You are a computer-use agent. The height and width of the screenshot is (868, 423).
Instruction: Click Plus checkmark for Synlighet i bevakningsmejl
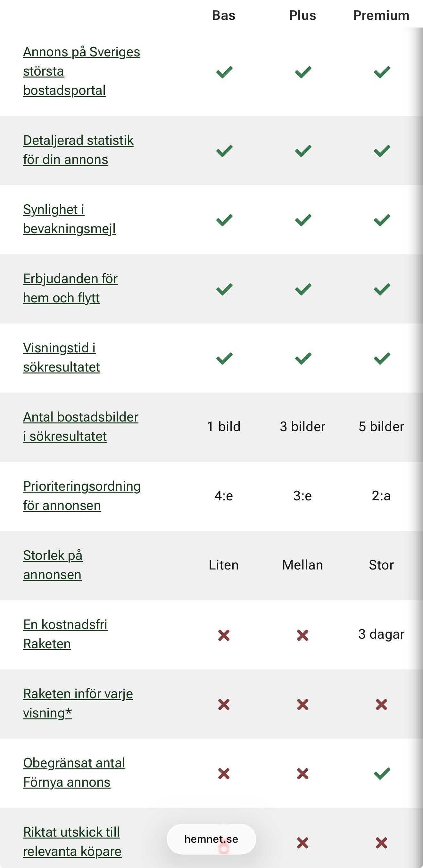coord(303,220)
